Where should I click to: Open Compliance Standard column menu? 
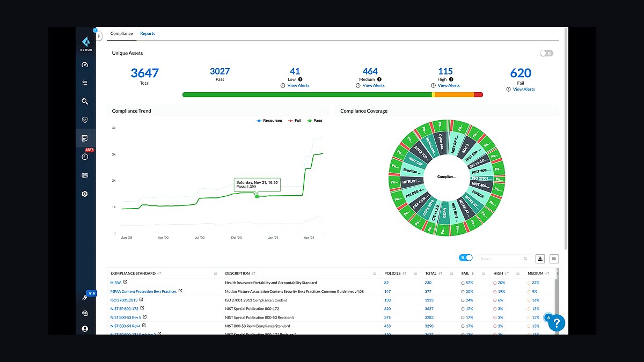pos(216,274)
